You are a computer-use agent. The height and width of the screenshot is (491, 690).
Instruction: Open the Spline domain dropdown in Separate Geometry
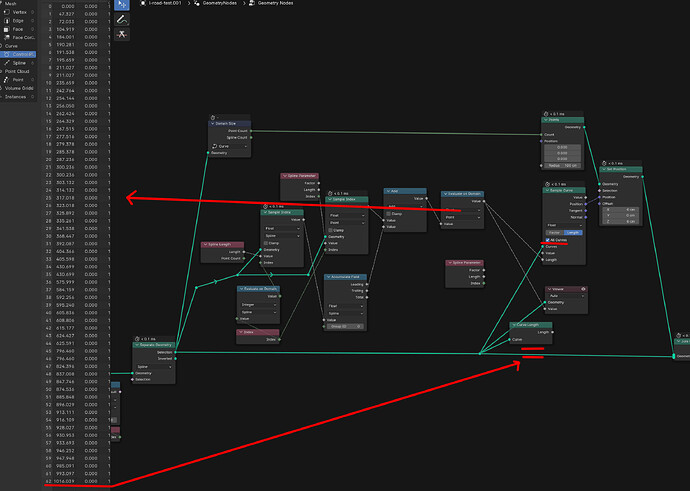[154, 366]
